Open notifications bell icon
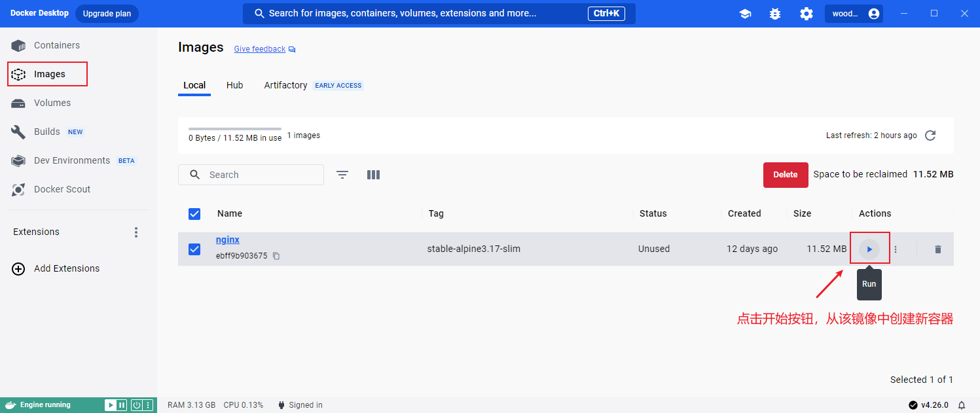Screen dimensions: 980x413 point(962,405)
